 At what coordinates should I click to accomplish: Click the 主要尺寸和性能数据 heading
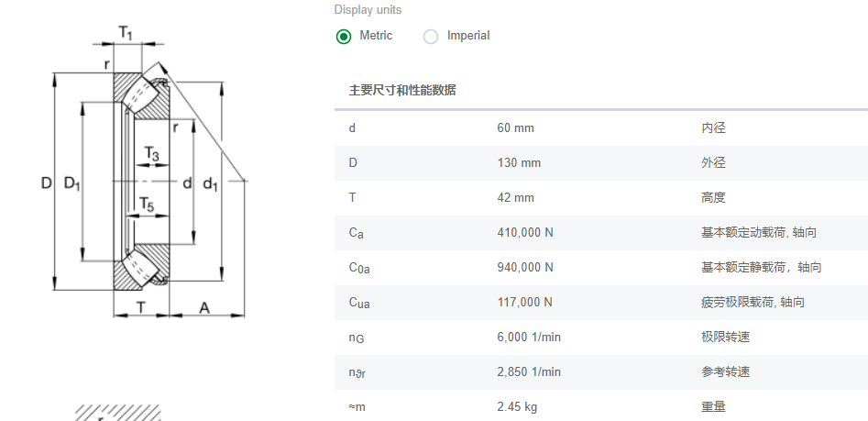(402, 90)
